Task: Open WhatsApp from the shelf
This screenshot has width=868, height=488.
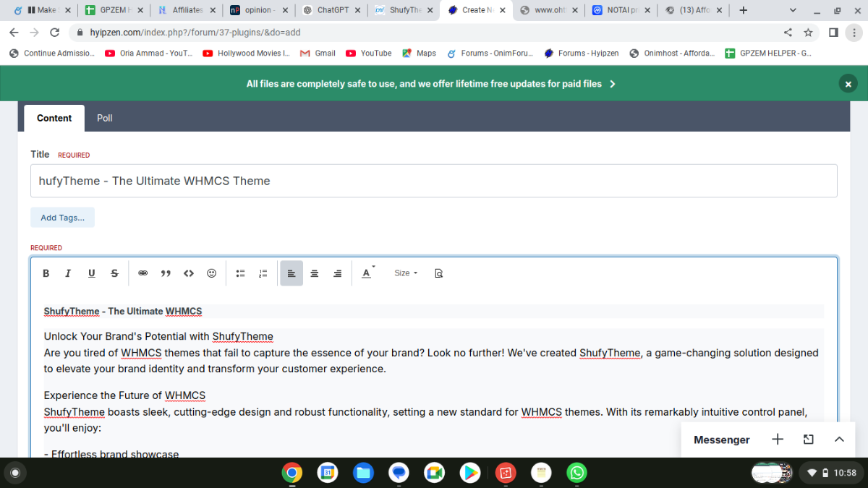Action: [576, 473]
